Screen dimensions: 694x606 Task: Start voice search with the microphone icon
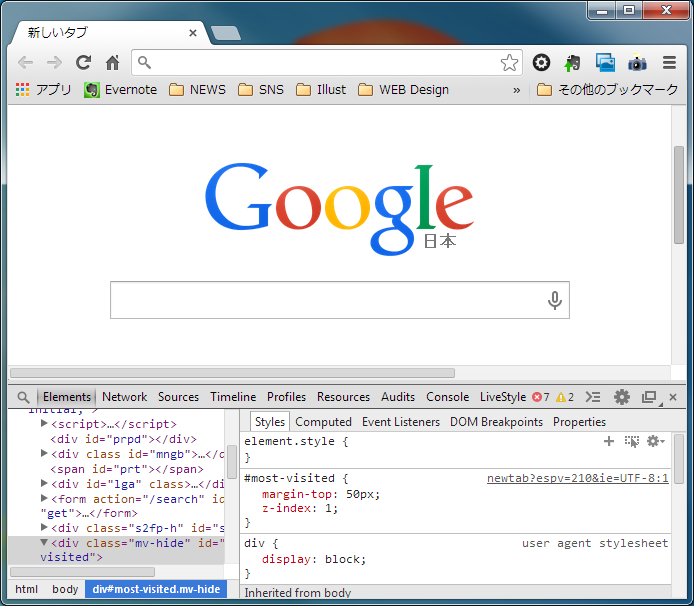click(555, 301)
